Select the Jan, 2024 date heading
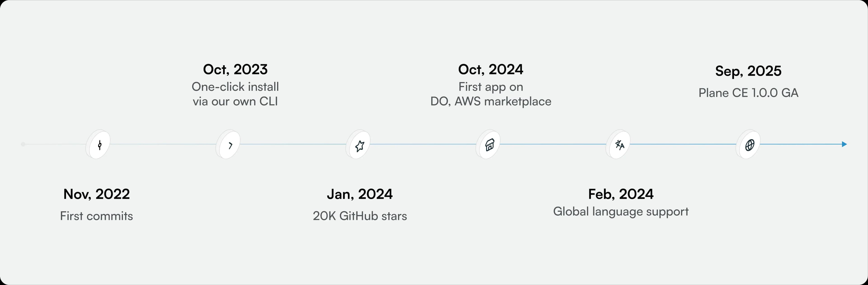Screen dimensions: 868x285 (360, 194)
